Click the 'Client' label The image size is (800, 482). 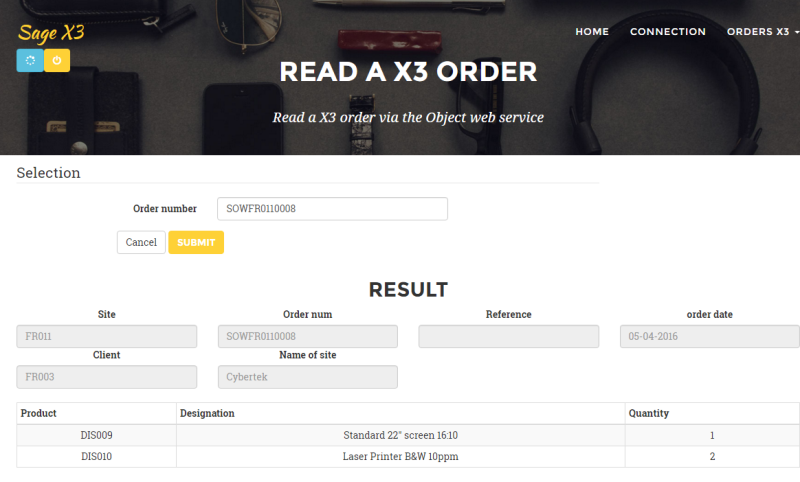(x=107, y=355)
